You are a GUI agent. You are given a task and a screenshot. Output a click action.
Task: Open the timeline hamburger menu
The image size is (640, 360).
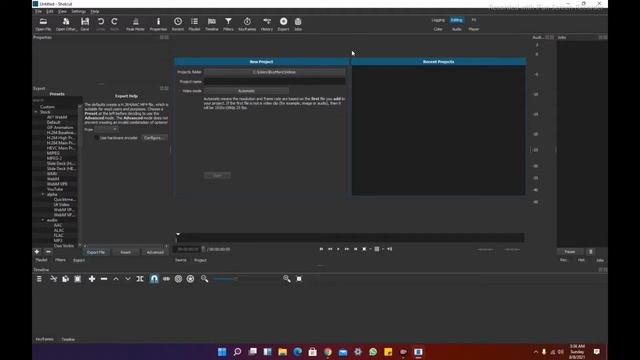pos(39,279)
